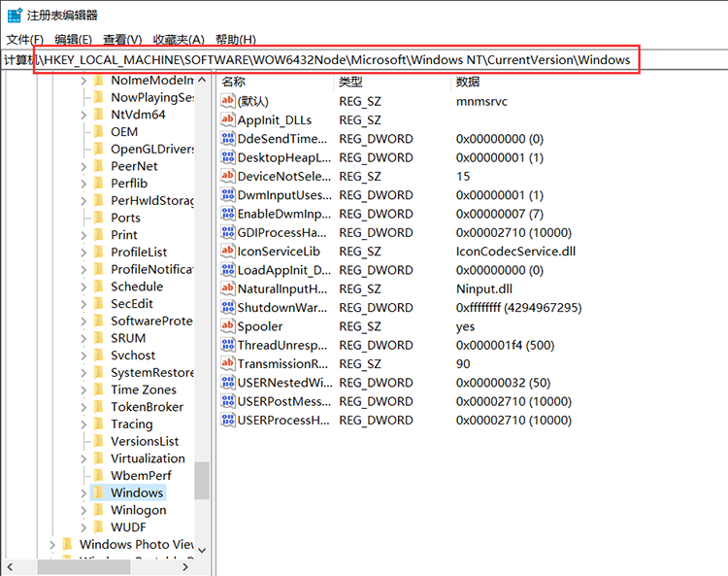The width and height of the screenshot is (728, 576).
Task: Click the tree pane vertical scrollbar thumb
Action: click(x=202, y=481)
